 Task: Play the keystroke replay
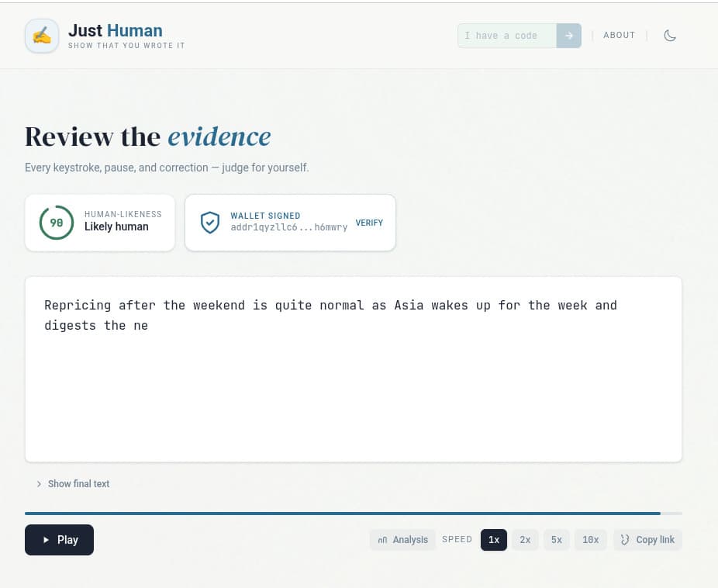tap(59, 540)
